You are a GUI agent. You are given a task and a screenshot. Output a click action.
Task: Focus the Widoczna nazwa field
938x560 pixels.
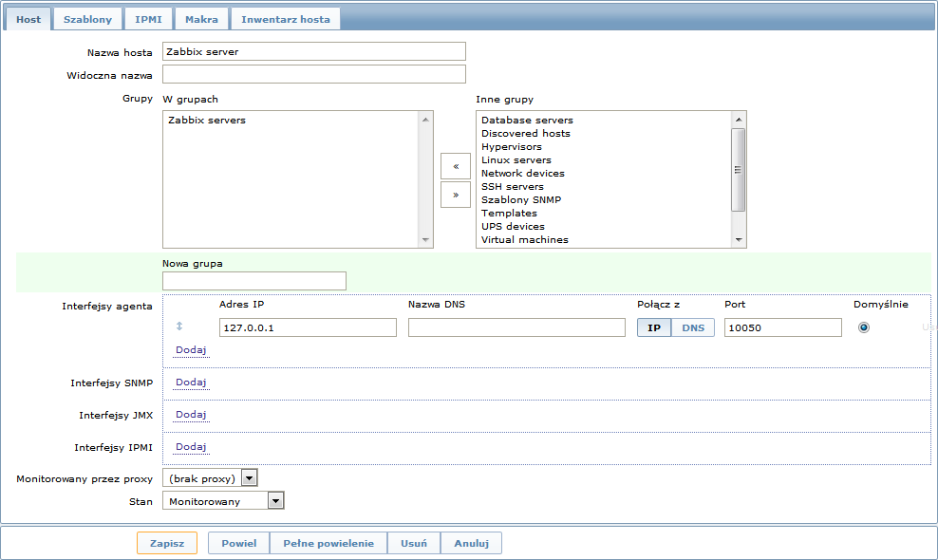pyautogui.click(x=314, y=74)
